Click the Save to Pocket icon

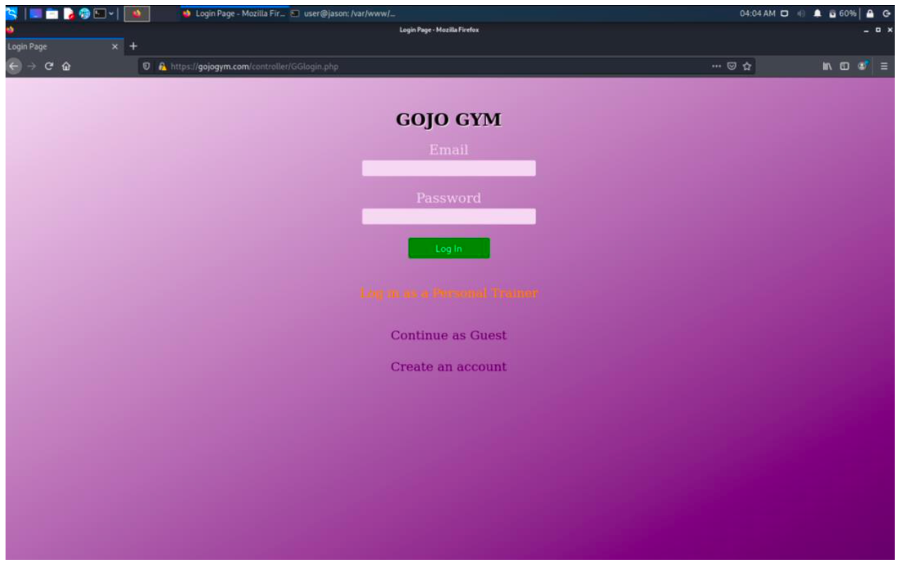[731, 66]
